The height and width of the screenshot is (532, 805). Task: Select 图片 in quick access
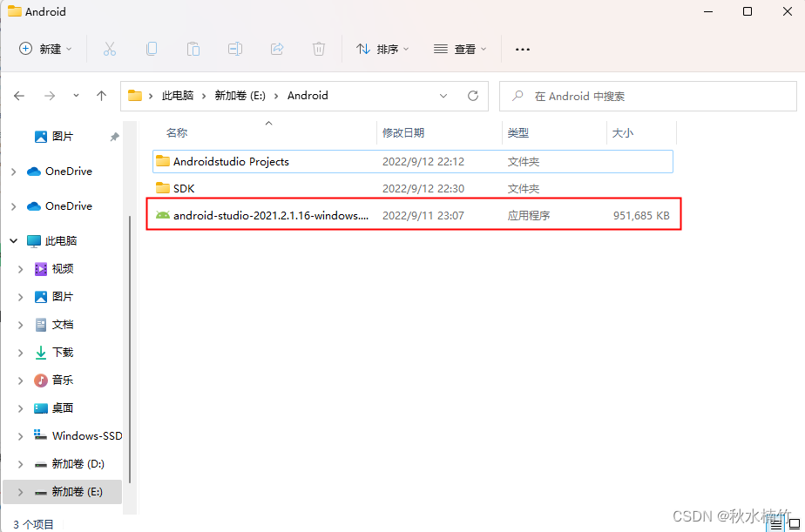click(63, 137)
